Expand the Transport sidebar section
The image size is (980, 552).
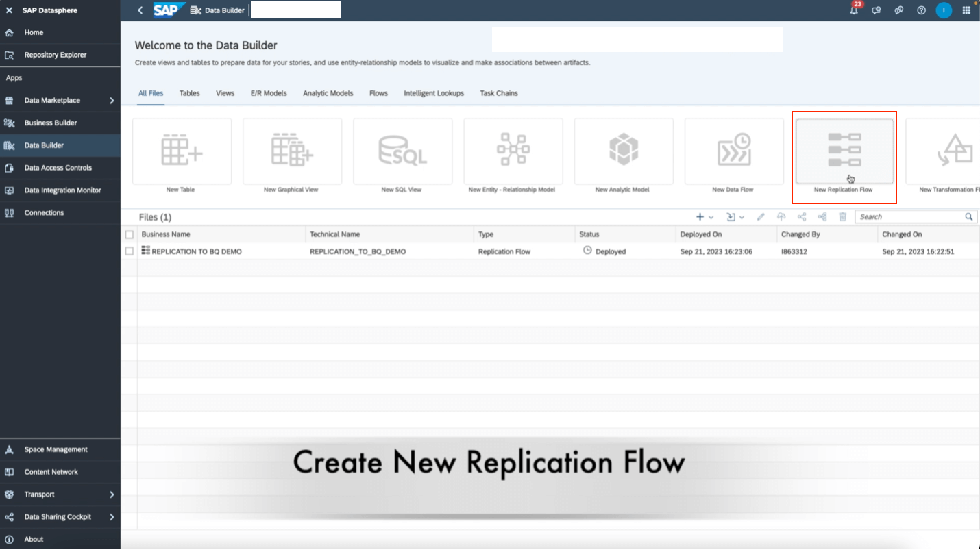tap(39, 494)
